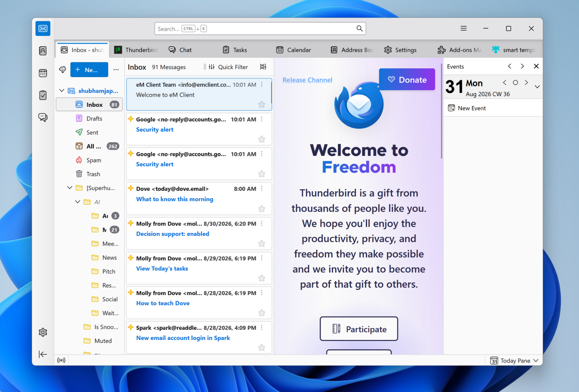The image size is (579, 392).
Task: Open the Spam folder
Action: tap(89, 160)
